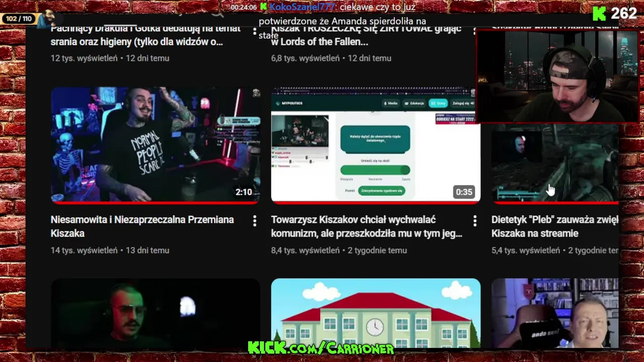
Task: Click the 262 viewer count
Action: tap(624, 14)
